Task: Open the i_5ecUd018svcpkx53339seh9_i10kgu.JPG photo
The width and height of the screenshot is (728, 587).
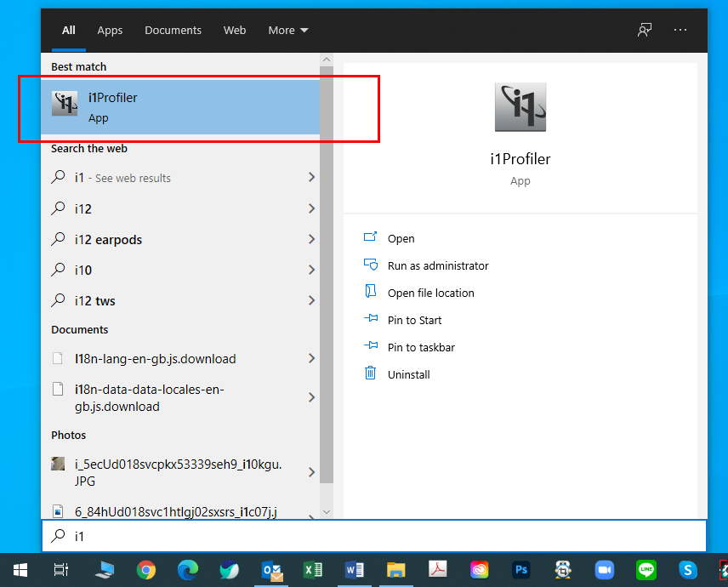Action: click(x=179, y=472)
